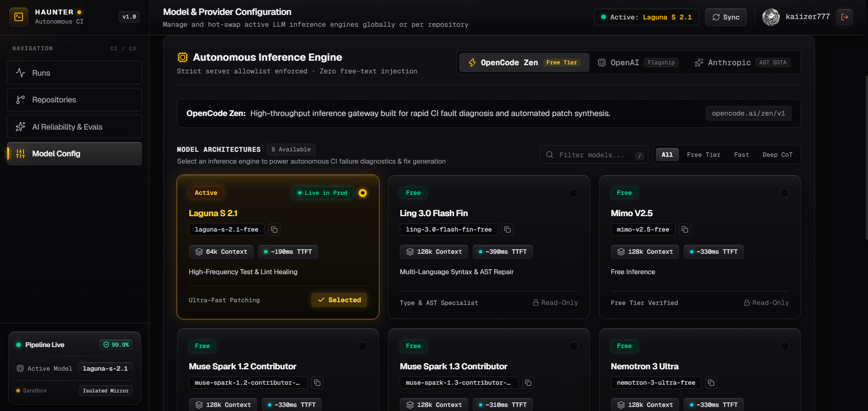
Task: Click the laguna-s-2.1 Active Model value
Action: [x=105, y=368]
